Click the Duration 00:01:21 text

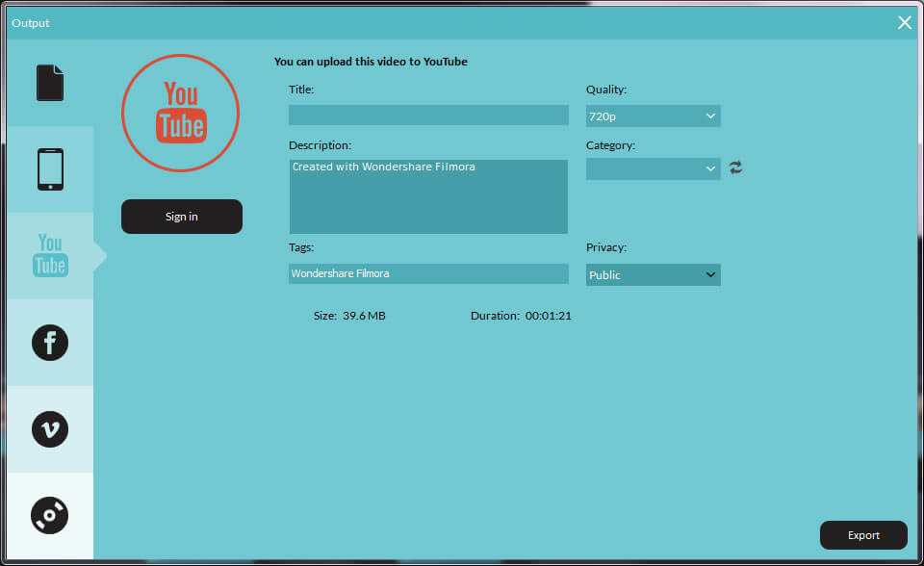521,316
